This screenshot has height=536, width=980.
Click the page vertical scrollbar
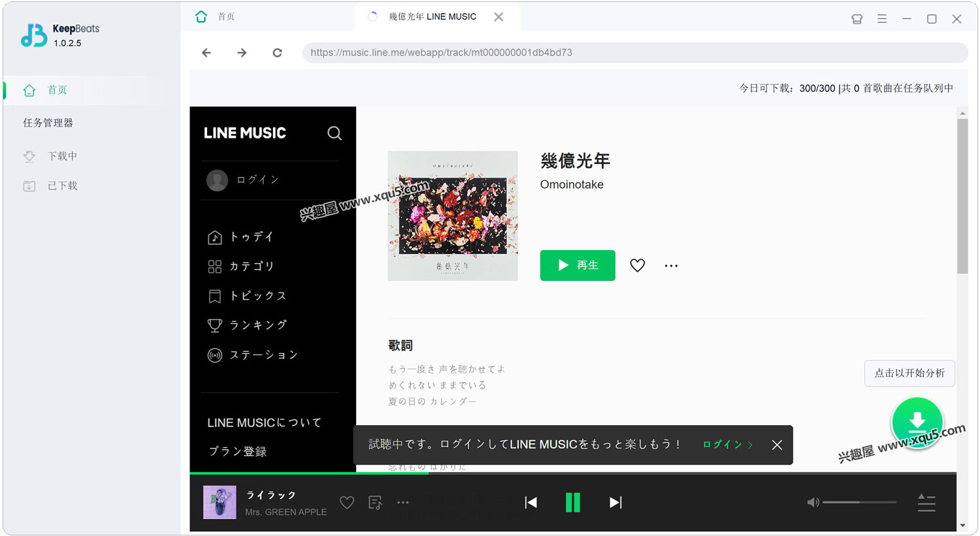click(x=962, y=196)
